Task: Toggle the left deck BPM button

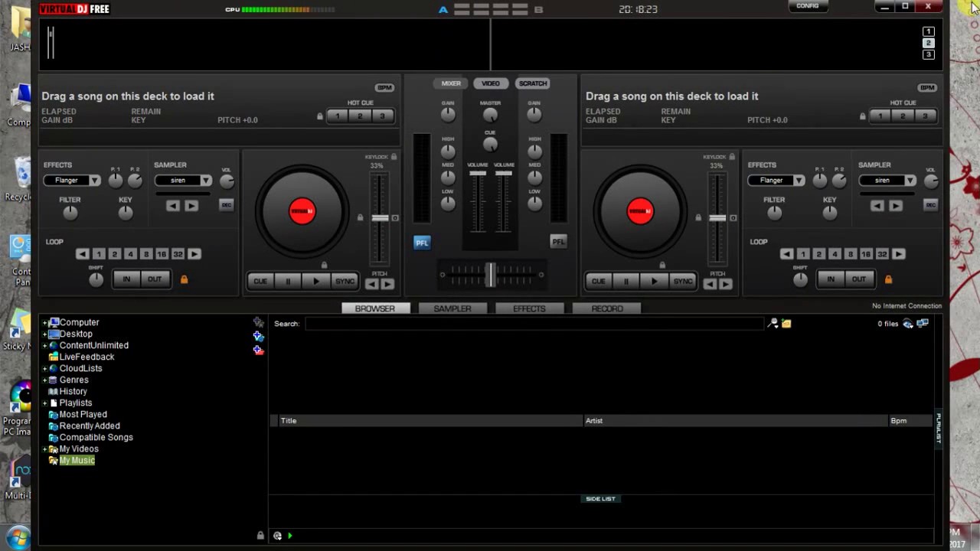Action: 384,87
